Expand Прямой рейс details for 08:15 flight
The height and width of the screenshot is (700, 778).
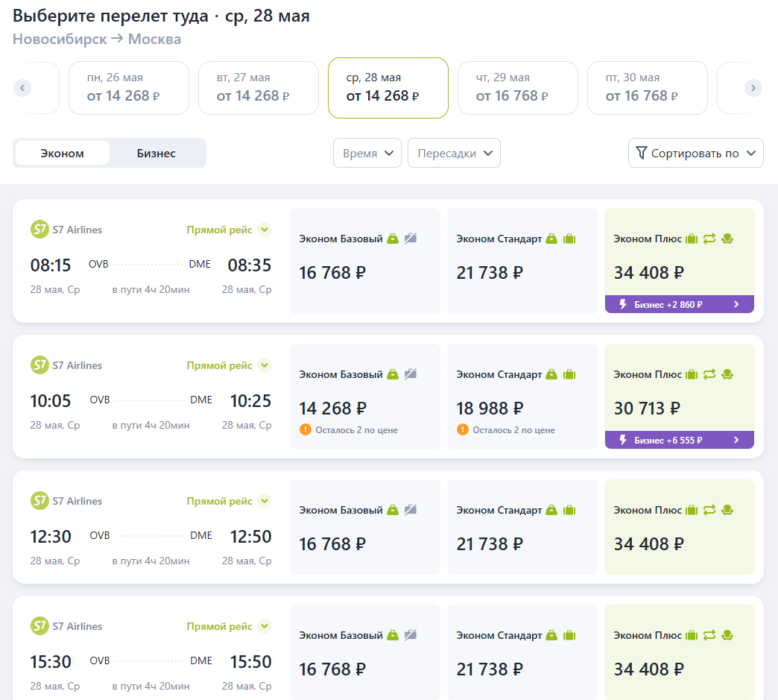tap(265, 230)
